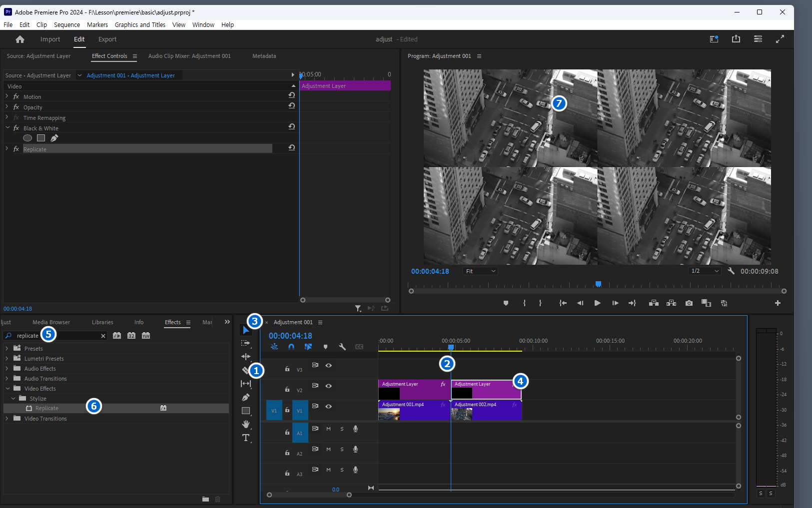Screen dimensions: 812x508
Task: Select the Type tool in the toolbar
Action: pyautogui.click(x=246, y=438)
